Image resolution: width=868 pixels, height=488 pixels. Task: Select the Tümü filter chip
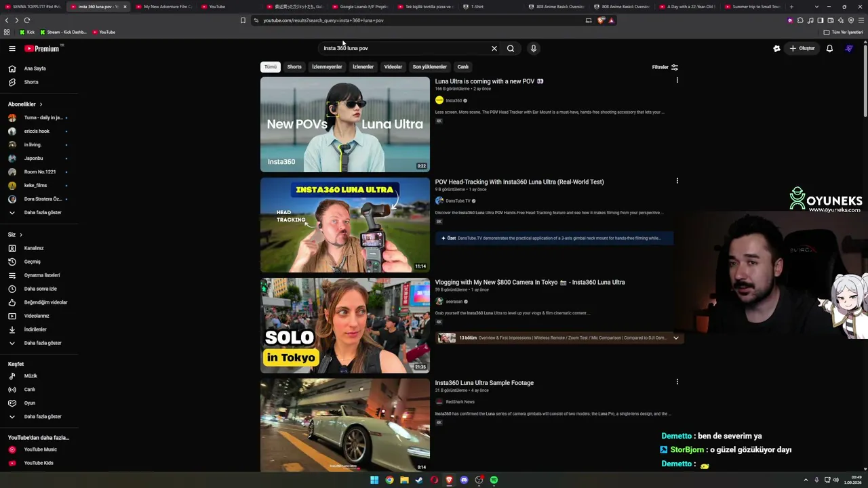click(x=271, y=67)
